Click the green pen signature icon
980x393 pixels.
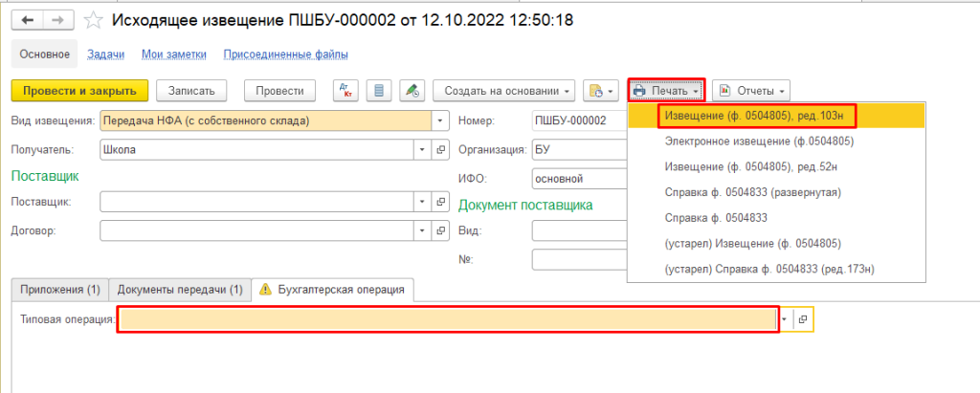tap(412, 91)
